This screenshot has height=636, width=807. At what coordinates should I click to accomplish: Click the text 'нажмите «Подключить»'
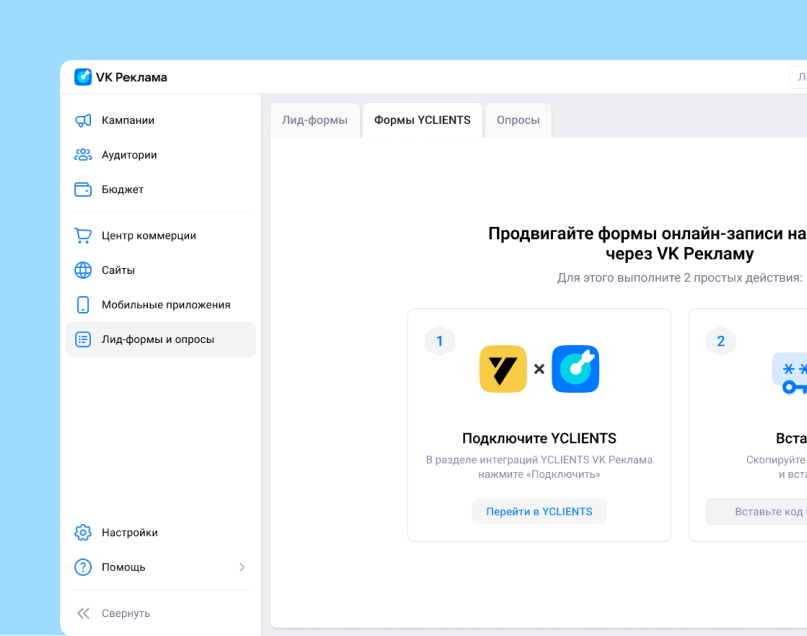click(539, 474)
